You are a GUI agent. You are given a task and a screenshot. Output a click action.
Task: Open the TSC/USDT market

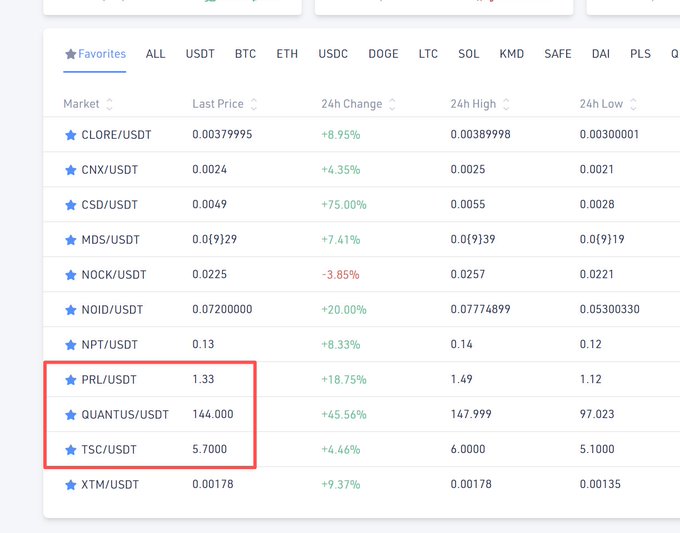(109, 450)
